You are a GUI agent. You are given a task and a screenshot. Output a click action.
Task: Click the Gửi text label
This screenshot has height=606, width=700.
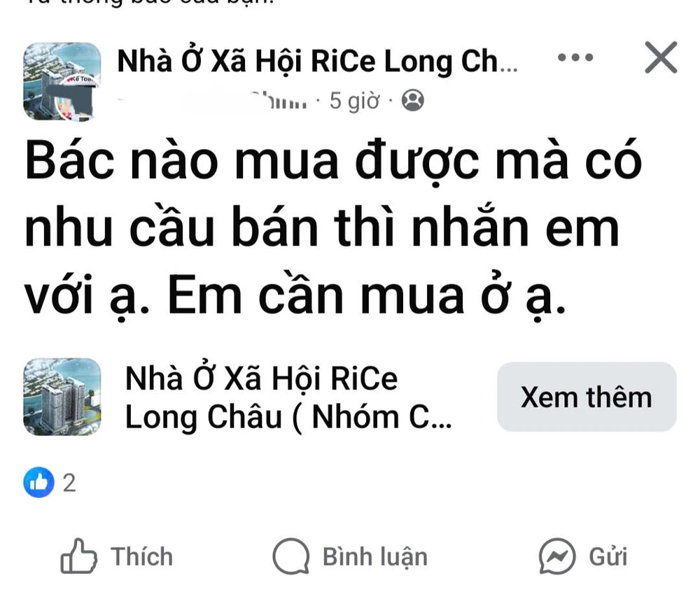pyautogui.click(x=606, y=556)
